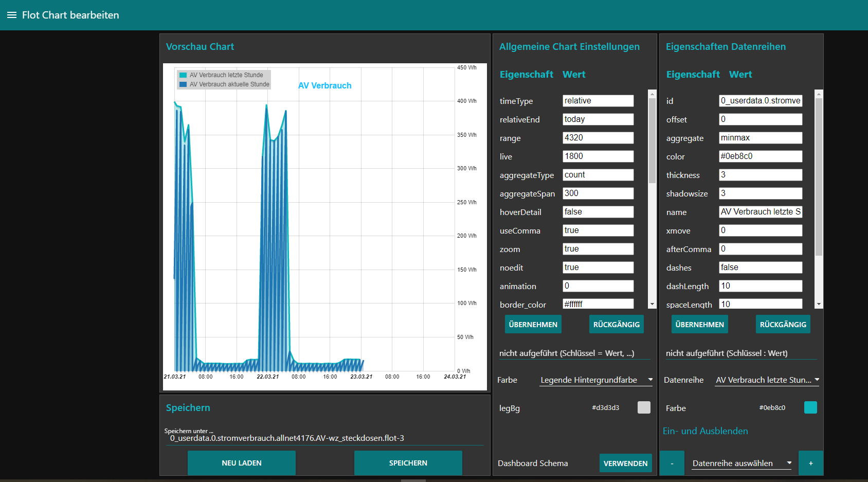Apply data series settings with ÜBERNEHMEN
Image resolution: width=868 pixels, height=482 pixels.
pyautogui.click(x=700, y=325)
